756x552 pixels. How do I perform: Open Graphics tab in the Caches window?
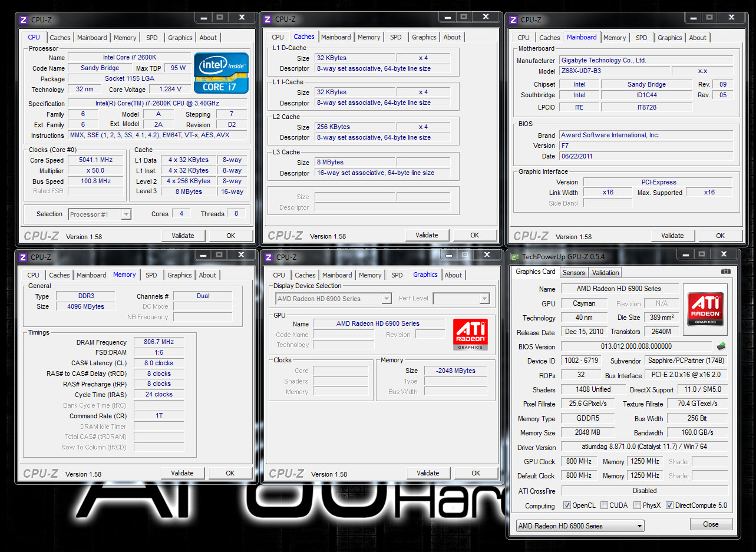click(x=424, y=37)
